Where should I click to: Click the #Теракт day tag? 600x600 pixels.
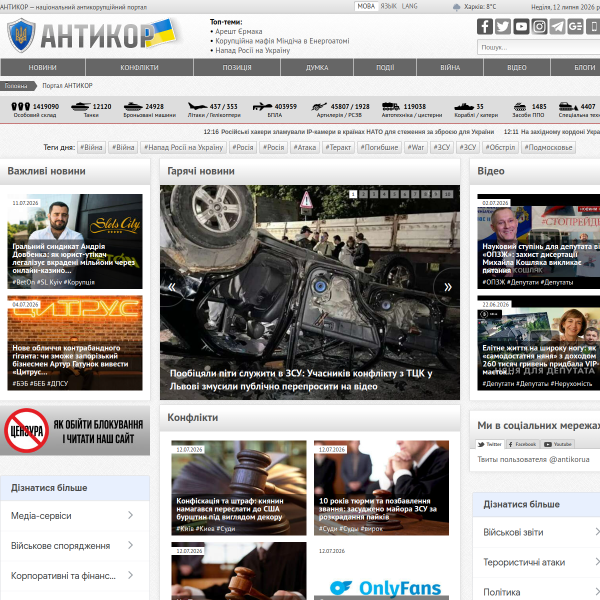click(338, 147)
